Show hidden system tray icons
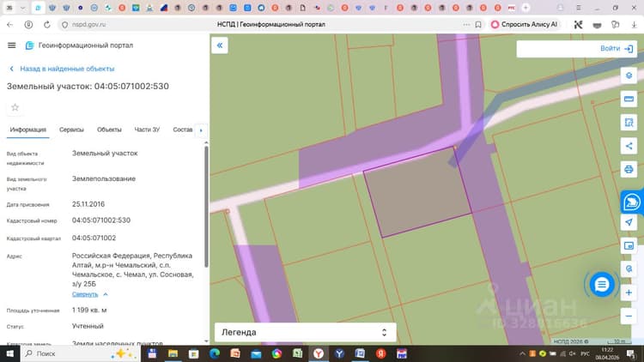 522,353
